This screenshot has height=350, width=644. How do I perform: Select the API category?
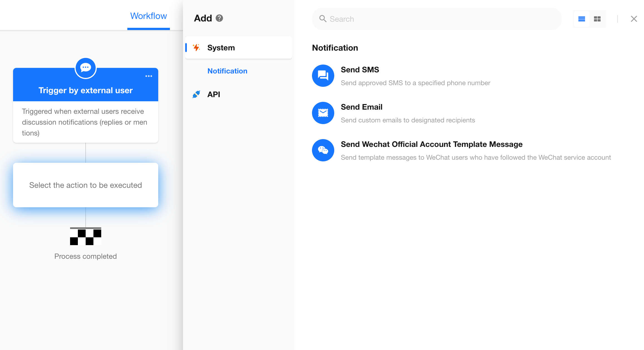[x=214, y=94]
